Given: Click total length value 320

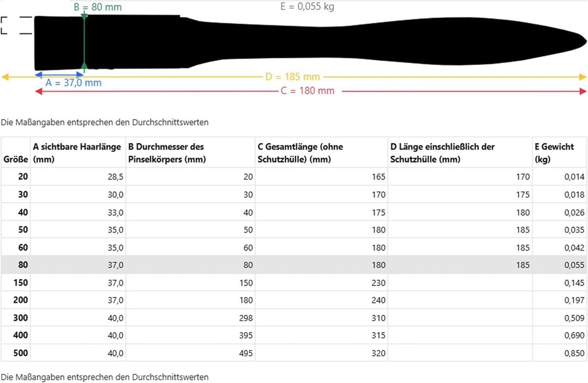Looking at the screenshot, I should (378, 353).
